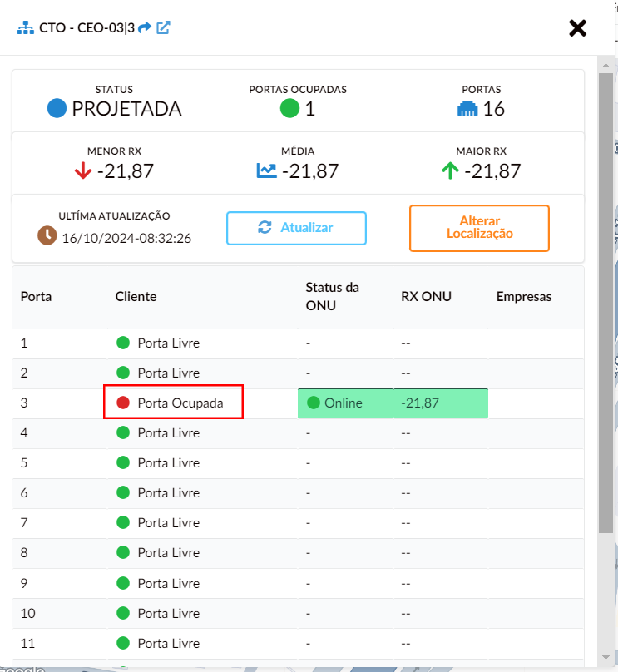Close the CTO panel with X
This screenshot has height=672, width=618.
pos(577,28)
